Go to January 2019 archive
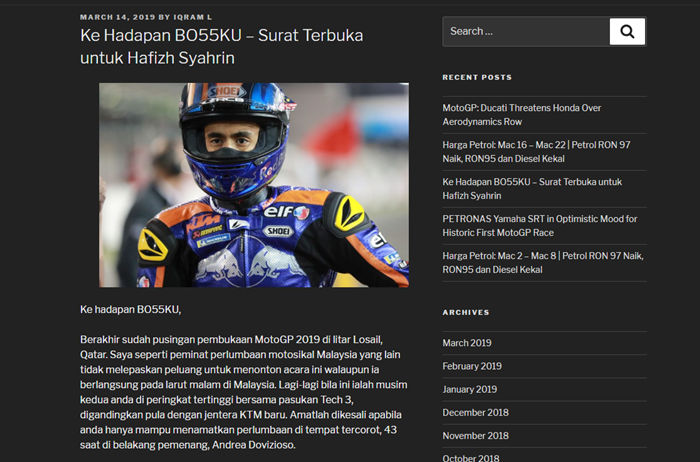Viewport: 700px width, 462px height. [469, 389]
